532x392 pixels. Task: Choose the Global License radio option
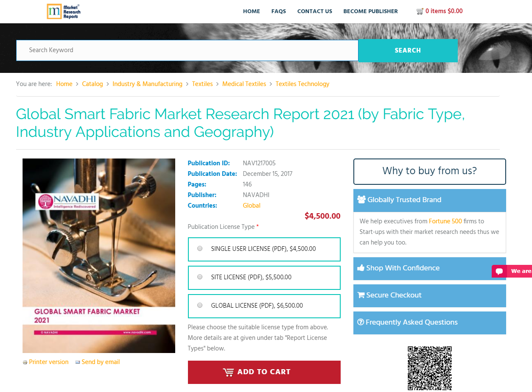coord(200,306)
